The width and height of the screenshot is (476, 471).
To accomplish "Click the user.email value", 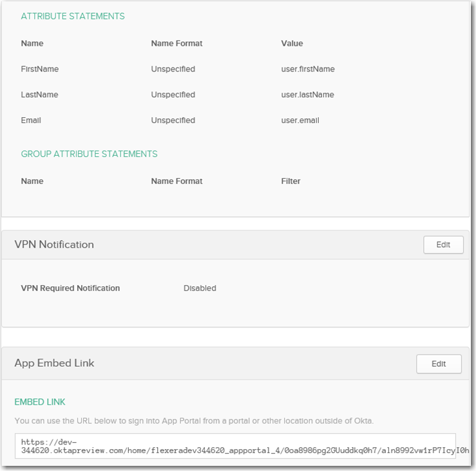I will [x=300, y=120].
